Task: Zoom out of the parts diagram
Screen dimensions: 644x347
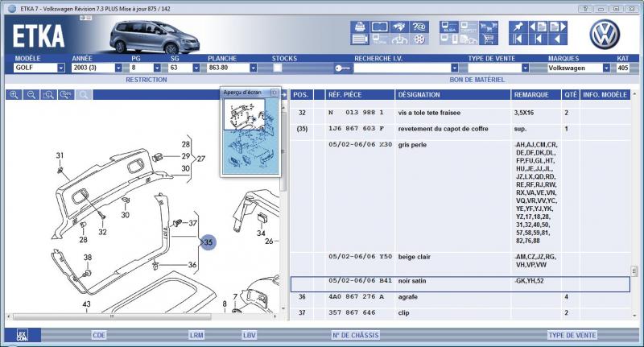Action: pos(31,95)
